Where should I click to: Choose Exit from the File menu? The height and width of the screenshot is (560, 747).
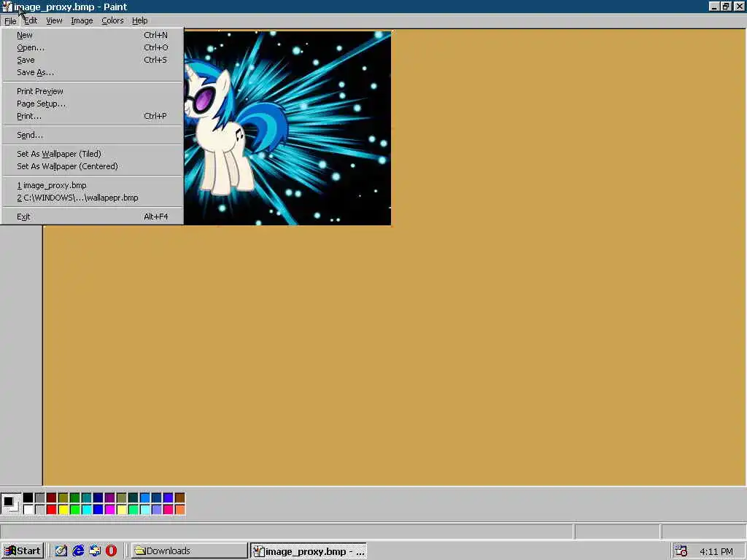92,217
